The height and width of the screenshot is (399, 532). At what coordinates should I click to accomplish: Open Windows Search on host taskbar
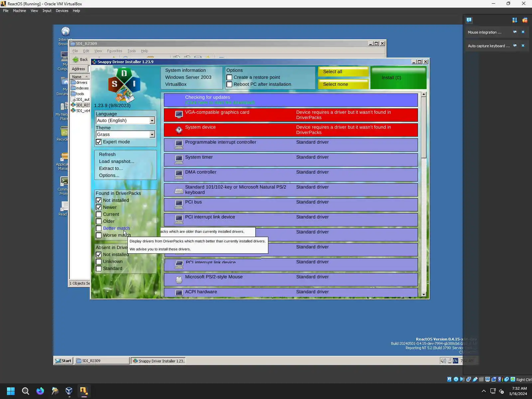(x=25, y=391)
